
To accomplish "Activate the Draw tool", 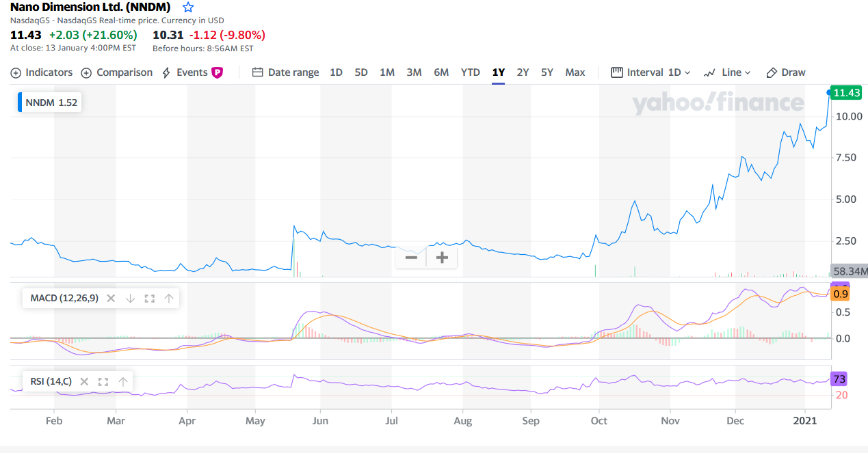I will click(786, 72).
